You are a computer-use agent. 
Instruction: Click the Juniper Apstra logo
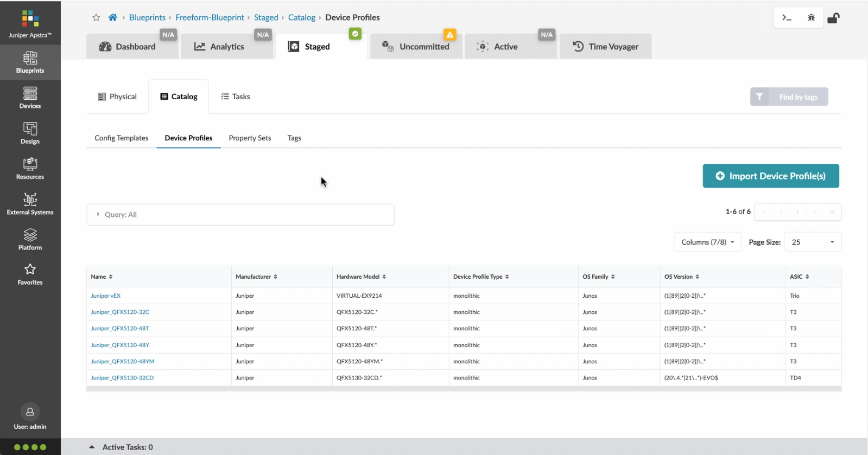pos(30,24)
